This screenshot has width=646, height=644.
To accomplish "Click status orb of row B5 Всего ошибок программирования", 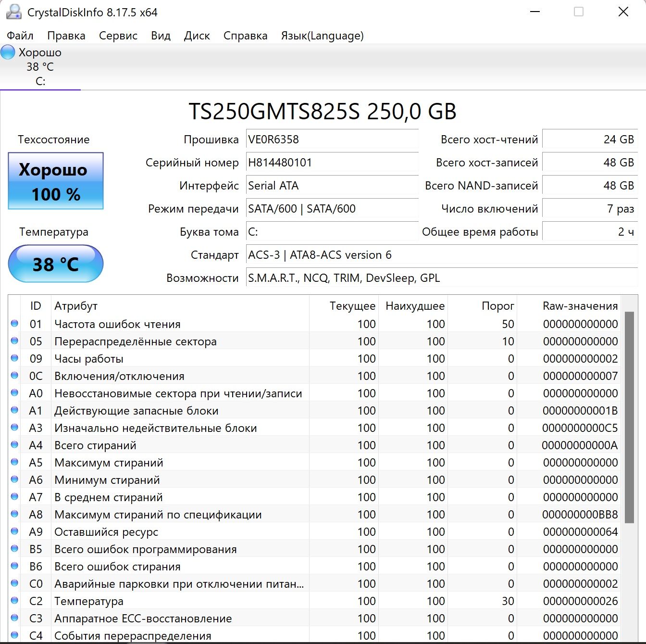I will point(14,548).
